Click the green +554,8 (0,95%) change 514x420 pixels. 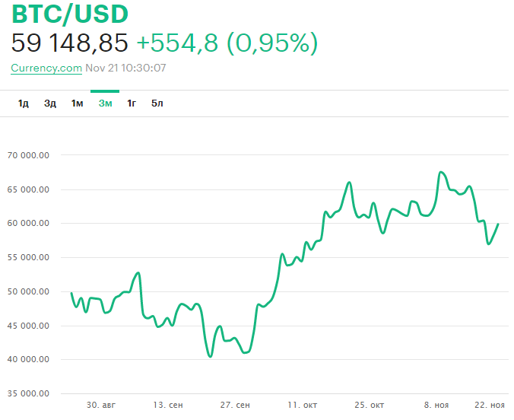coord(227,43)
